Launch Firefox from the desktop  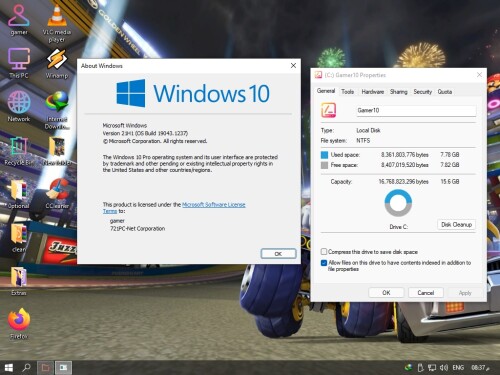pyautogui.click(x=19, y=323)
